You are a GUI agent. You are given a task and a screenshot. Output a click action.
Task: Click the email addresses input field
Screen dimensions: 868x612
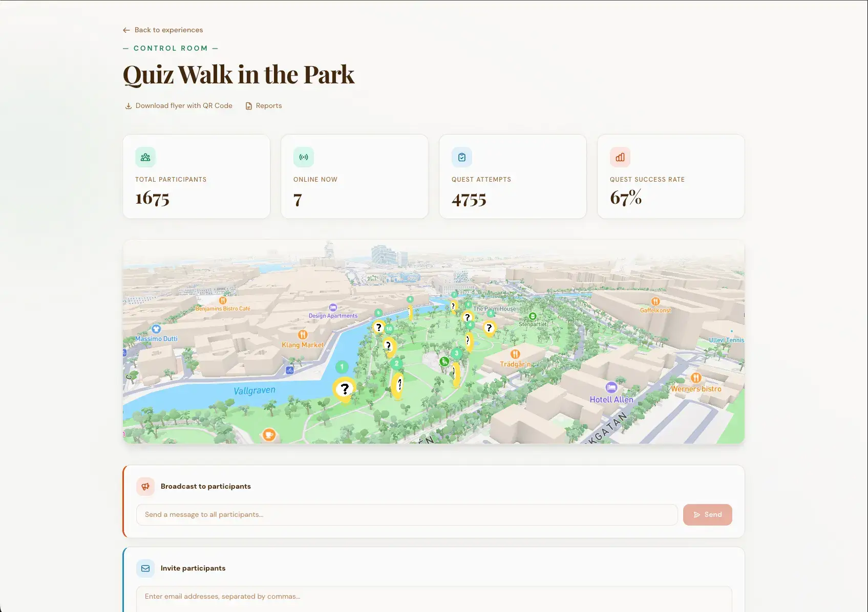(x=434, y=597)
